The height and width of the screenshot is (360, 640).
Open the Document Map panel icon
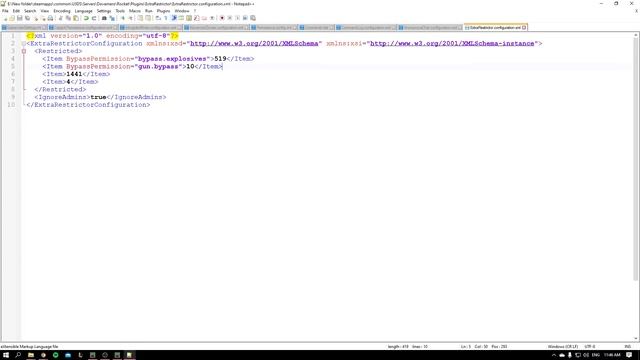click(189, 18)
